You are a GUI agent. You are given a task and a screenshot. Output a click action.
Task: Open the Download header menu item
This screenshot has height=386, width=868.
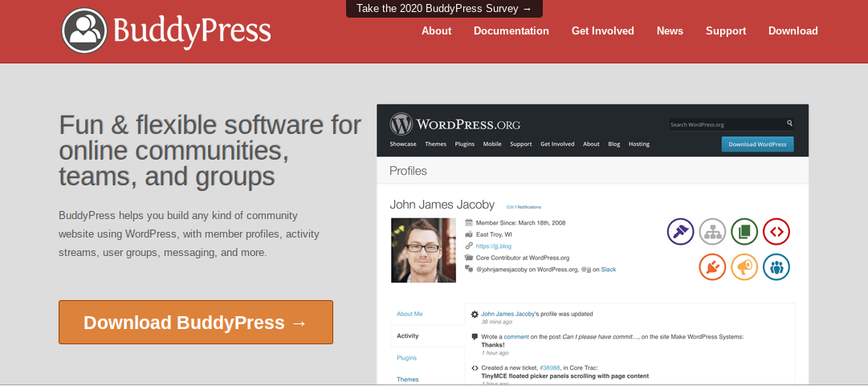793,31
